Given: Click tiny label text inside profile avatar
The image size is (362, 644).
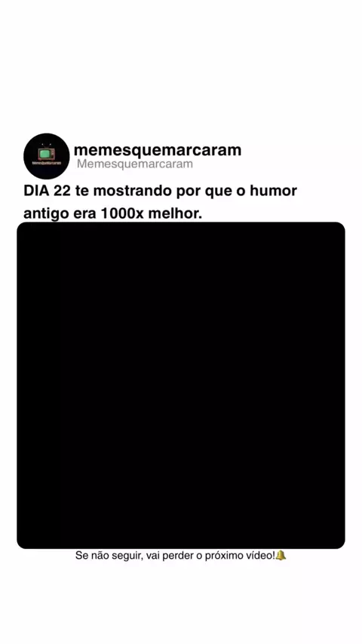Looking at the screenshot, I should 47,164.
